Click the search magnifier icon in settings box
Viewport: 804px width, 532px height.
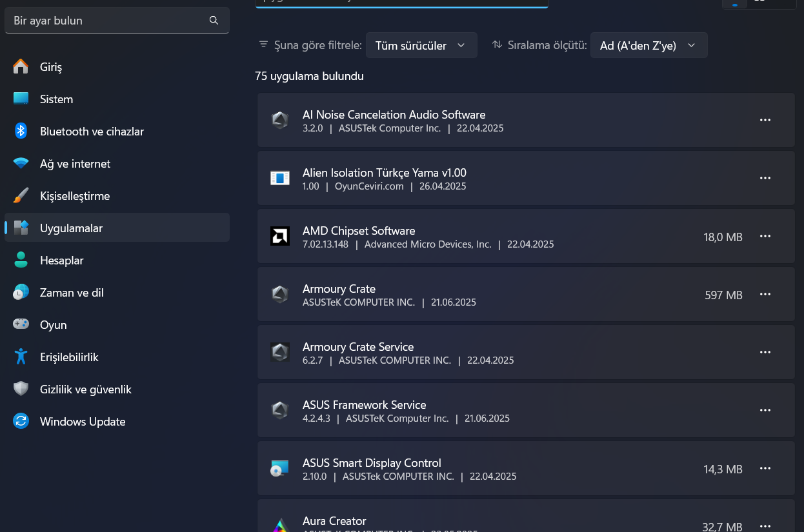[x=214, y=21]
